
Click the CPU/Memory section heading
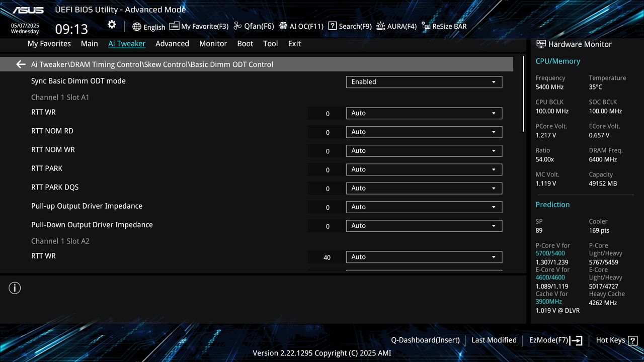coord(558,61)
